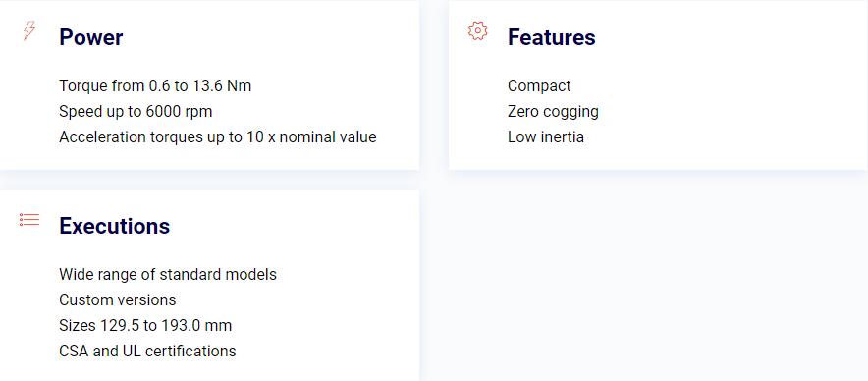Select the Features heading
The height and width of the screenshot is (381, 868).
click(x=552, y=37)
